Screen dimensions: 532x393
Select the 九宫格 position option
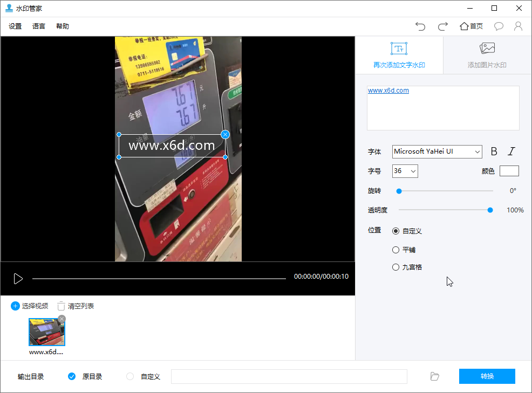[x=396, y=267]
